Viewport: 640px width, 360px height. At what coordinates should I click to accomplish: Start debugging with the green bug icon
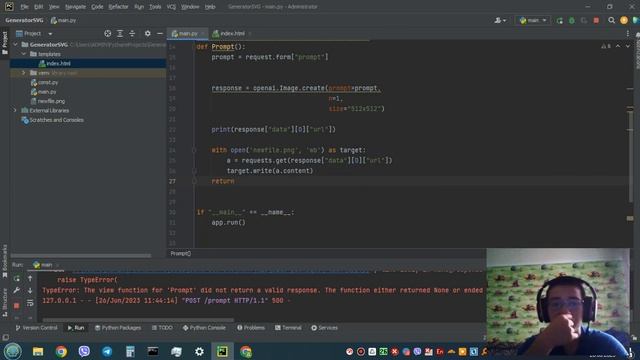pyautogui.click(x=571, y=20)
